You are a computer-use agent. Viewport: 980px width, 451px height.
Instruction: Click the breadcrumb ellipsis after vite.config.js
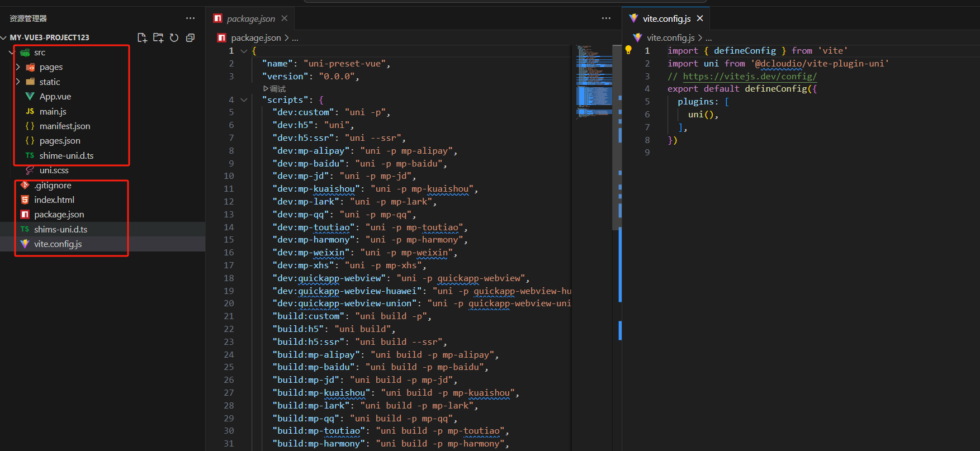click(x=709, y=37)
